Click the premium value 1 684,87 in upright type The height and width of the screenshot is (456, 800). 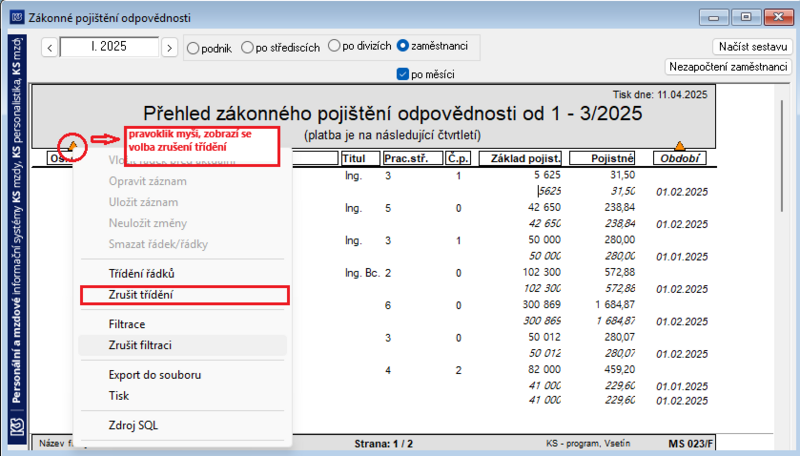coord(615,305)
